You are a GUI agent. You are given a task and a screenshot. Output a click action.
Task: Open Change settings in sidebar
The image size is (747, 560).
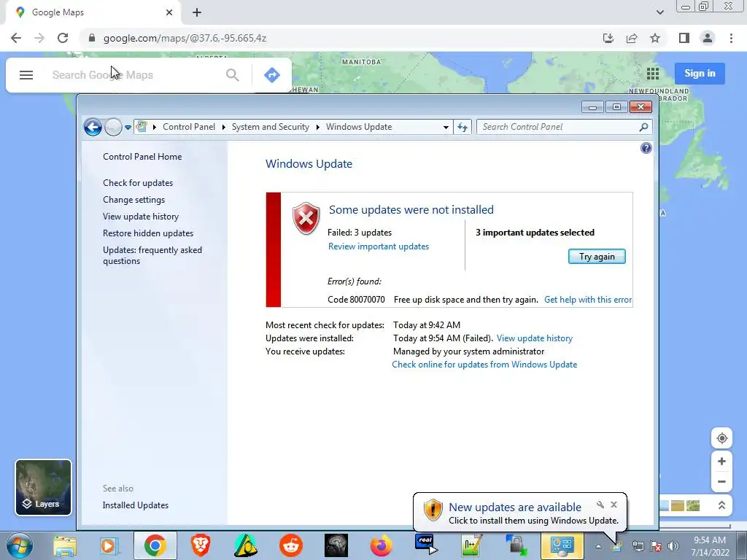pyautogui.click(x=134, y=200)
